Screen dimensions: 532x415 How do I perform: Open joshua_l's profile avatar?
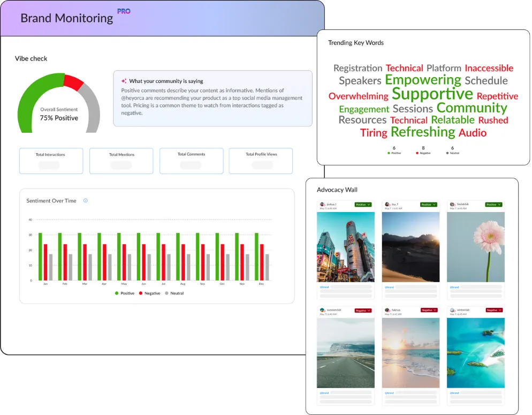point(323,205)
